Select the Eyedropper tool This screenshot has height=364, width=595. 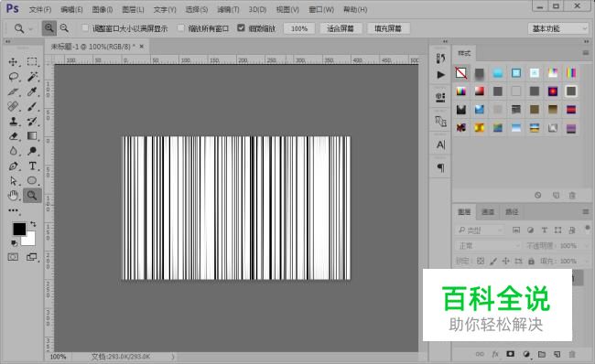coord(32,91)
